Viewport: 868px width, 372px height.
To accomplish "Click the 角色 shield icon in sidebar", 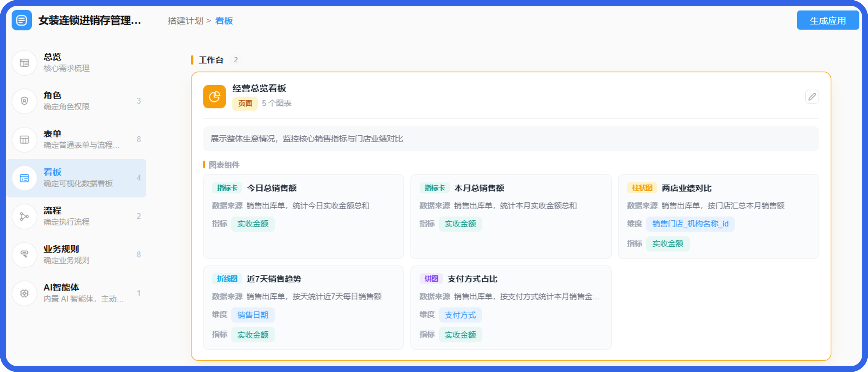I will coord(24,101).
